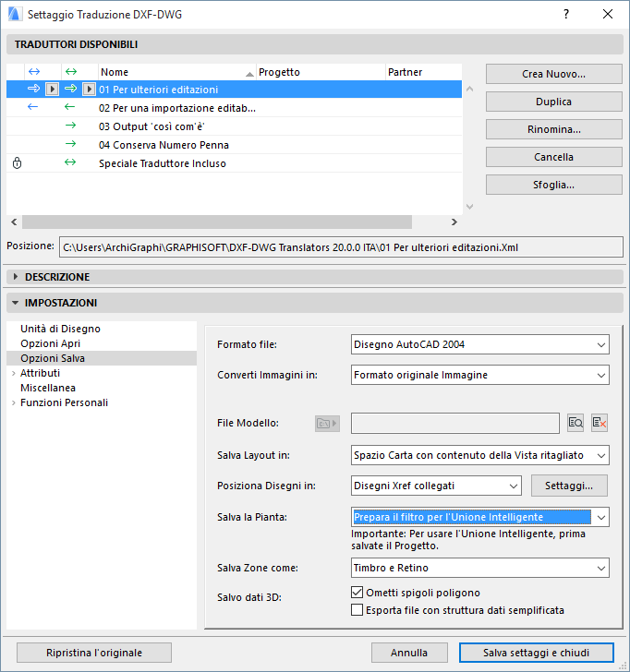The image size is (630, 672).
Task: Select translator 03 Output 'così com'è'
Action: coord(234,126)
